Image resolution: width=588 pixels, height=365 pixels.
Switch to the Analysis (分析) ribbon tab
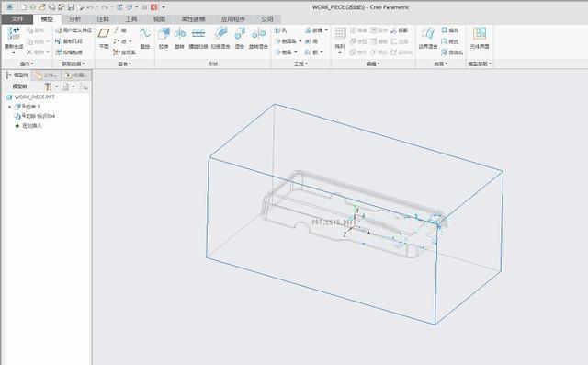point(74,19)
